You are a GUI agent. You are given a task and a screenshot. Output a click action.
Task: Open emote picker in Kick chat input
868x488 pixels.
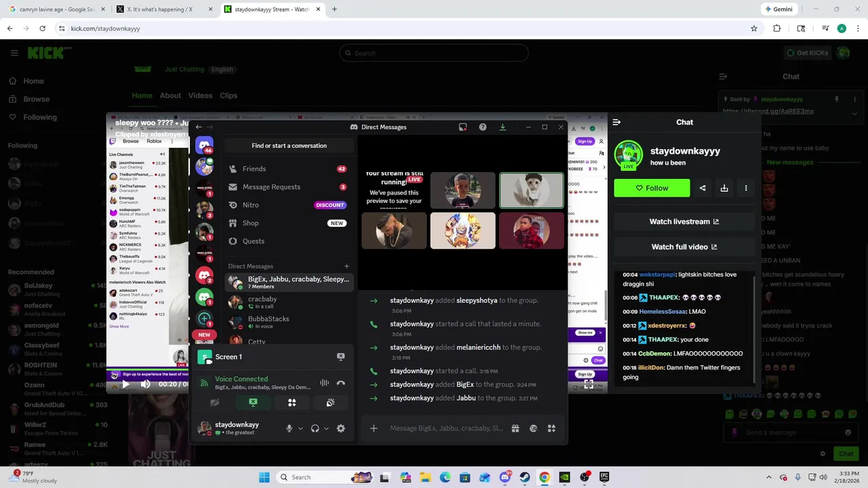tap(848, 432)
